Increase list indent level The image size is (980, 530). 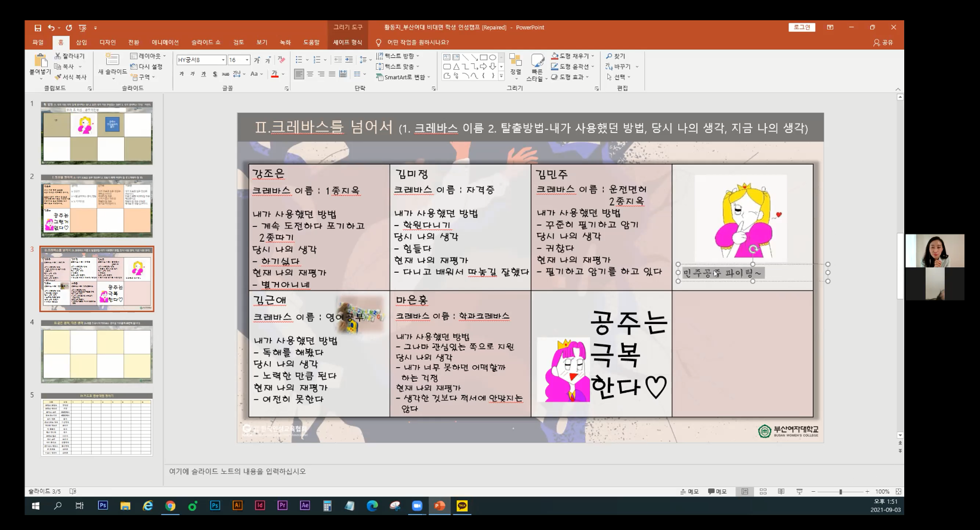pyautogui.click(x=349, y=60)
